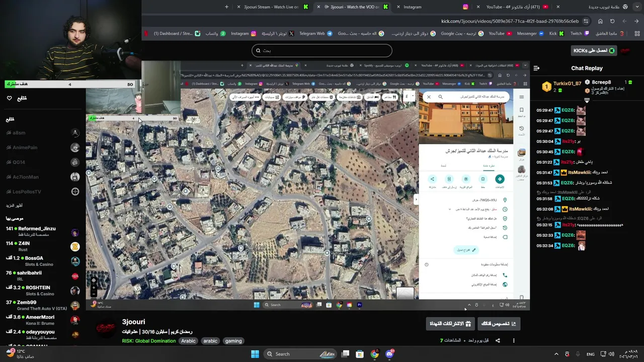Open QG14 followed channel
Viewport: 644px width, 362px height.
[43, 162]
